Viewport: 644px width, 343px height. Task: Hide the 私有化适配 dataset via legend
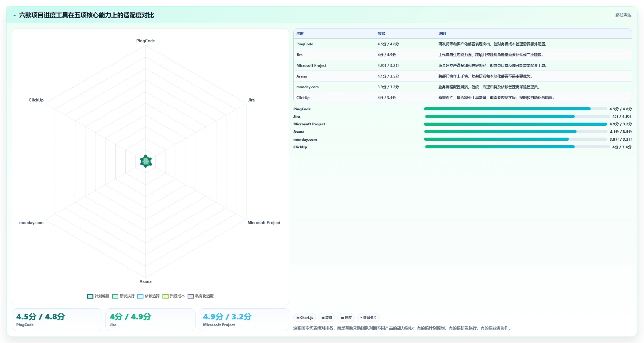point(200,296)
